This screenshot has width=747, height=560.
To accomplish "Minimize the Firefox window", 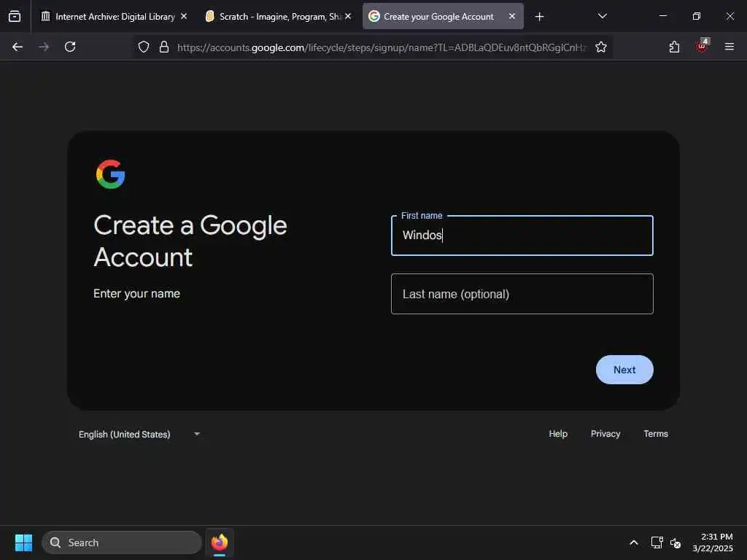I will pyautogui.click(x=662, y=16).
